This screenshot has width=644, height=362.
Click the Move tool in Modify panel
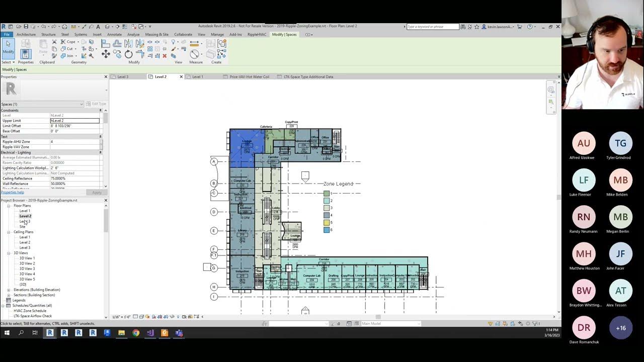click(106, 54)
